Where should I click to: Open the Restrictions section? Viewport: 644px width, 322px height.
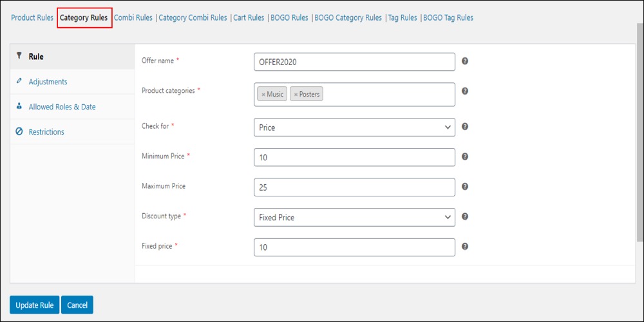click(72, 132)
